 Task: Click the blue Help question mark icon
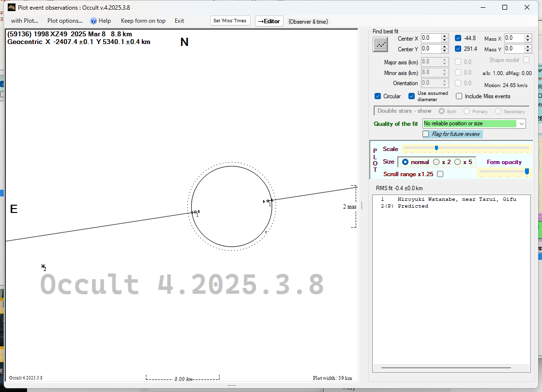94,21
